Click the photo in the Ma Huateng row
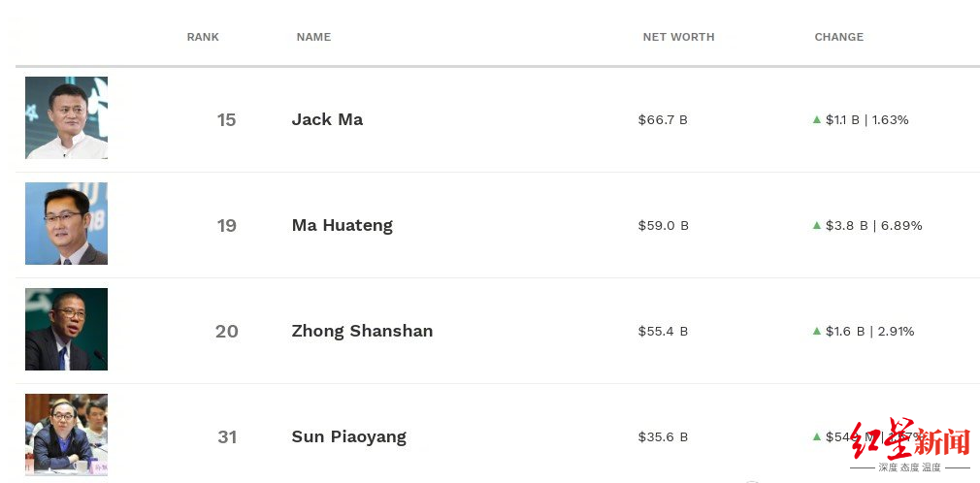The image size is (980, 483). tap(66, 223)
